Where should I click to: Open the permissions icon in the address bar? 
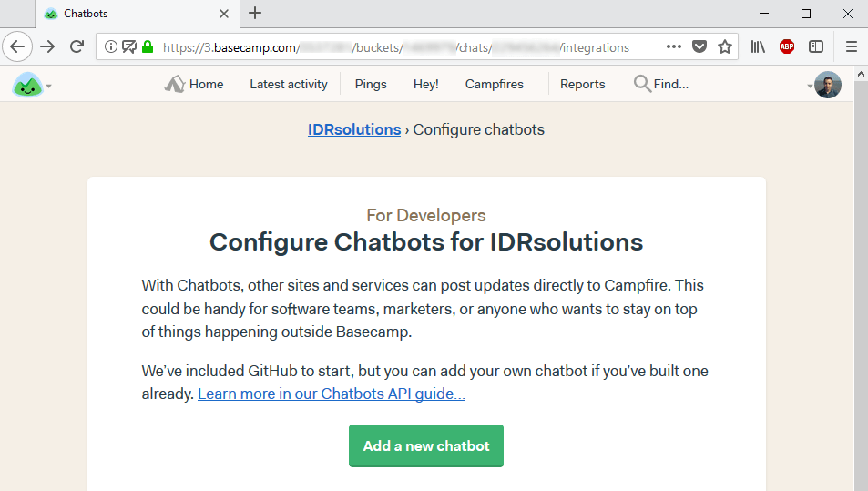click(x=129, y=47)
